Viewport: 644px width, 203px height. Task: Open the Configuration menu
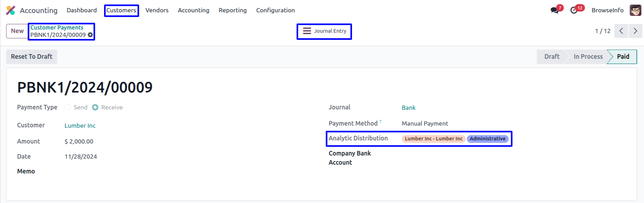tap(275, 10)
